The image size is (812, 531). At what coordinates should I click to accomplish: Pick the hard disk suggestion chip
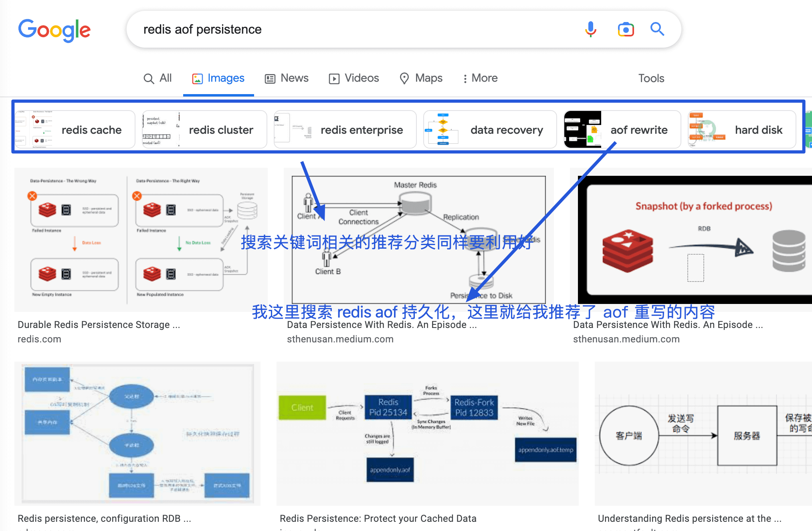tap(742, 129)
